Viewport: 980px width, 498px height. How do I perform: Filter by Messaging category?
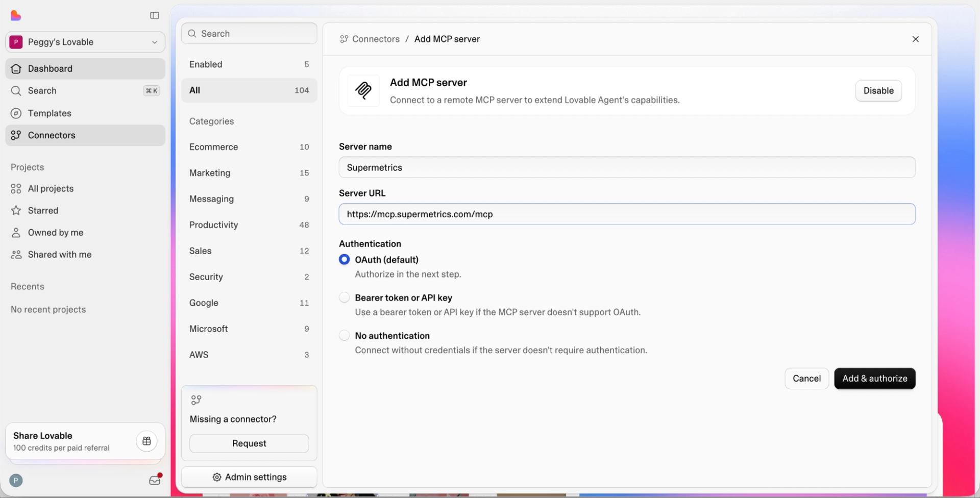pos(249,199)
